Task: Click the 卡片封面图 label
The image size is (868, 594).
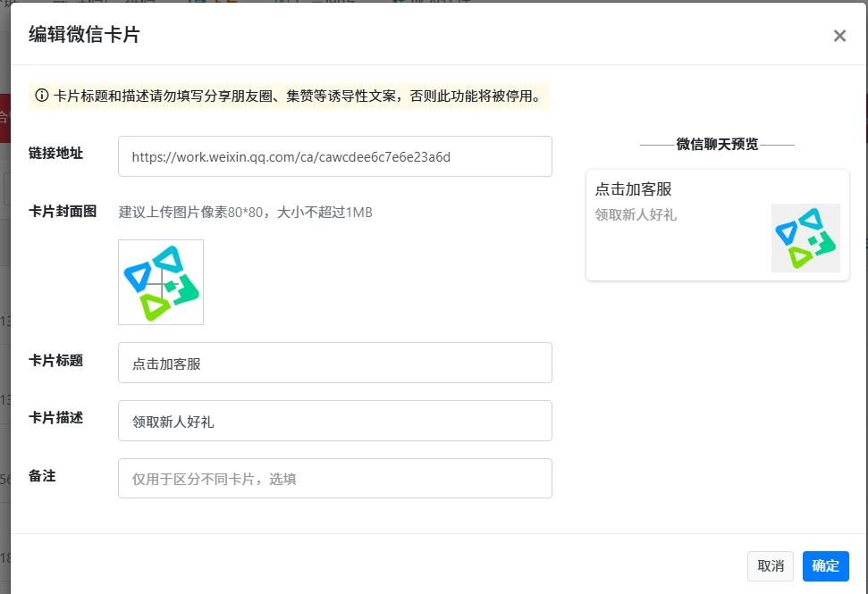Action: click(x=63, y=212)
